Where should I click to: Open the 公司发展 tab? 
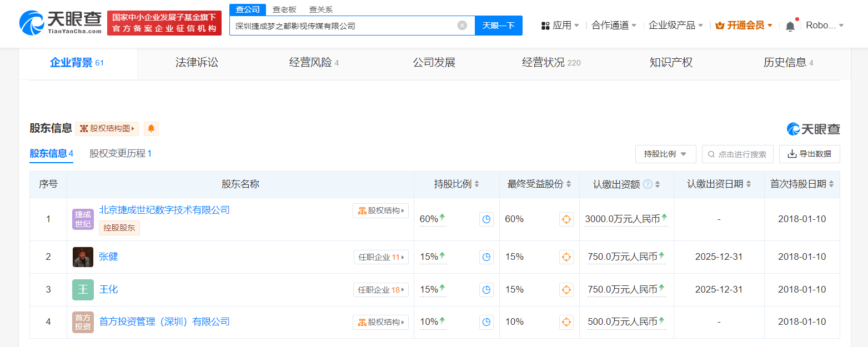click(x=434, y=63)
